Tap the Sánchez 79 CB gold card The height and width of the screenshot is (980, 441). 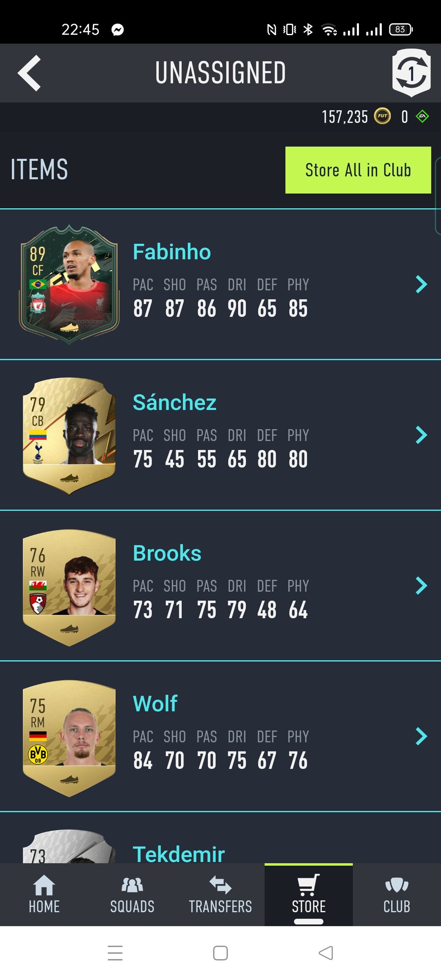69,436
